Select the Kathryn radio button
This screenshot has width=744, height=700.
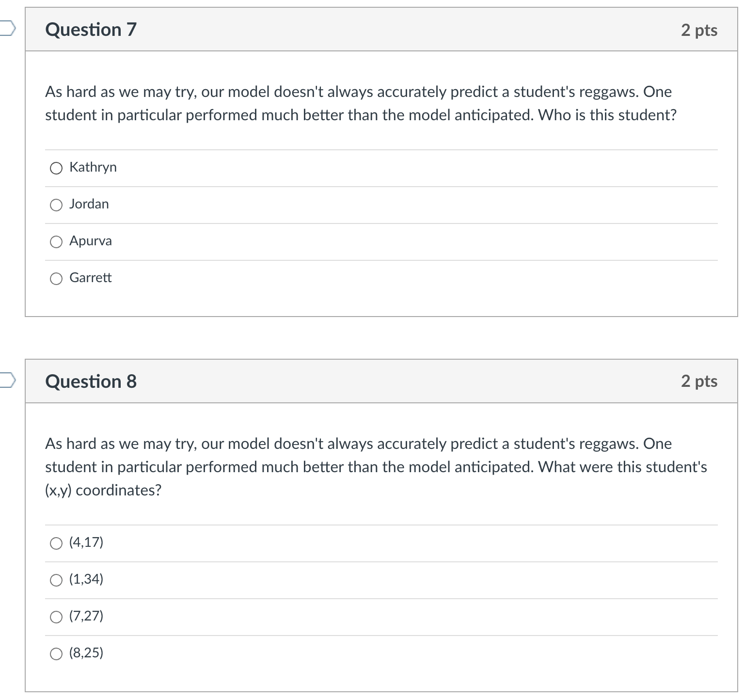click(x=56, y=168)
